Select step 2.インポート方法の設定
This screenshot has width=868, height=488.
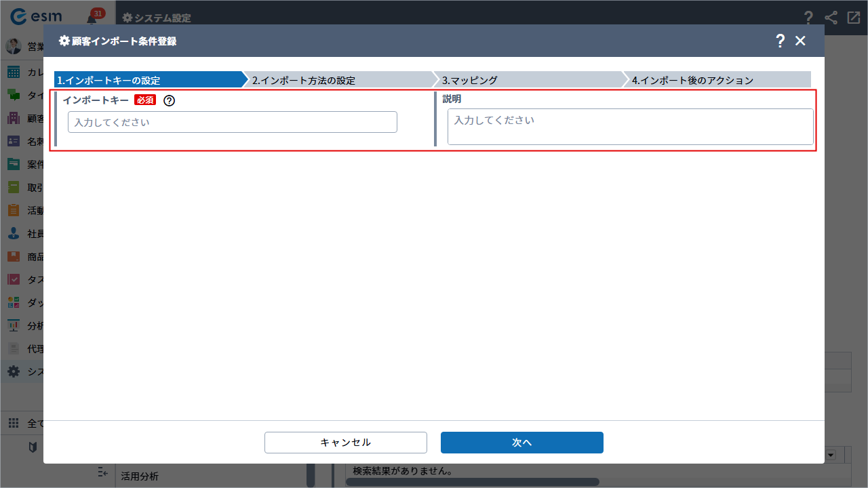point(339,80)
